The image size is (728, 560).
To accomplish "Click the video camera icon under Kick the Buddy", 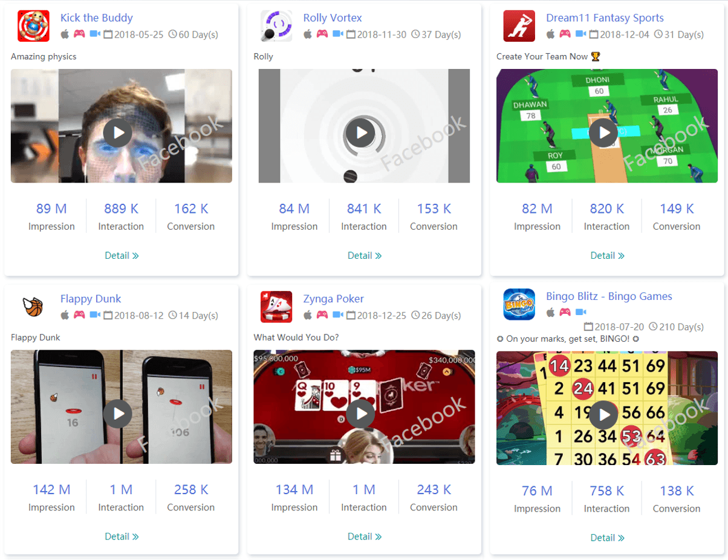I will pos(95,34).
